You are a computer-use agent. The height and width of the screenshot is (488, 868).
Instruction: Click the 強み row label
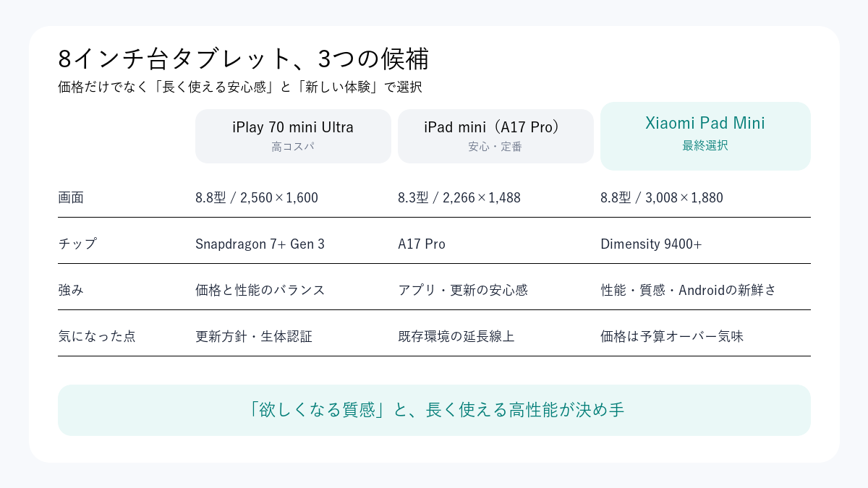coord(71,290)
